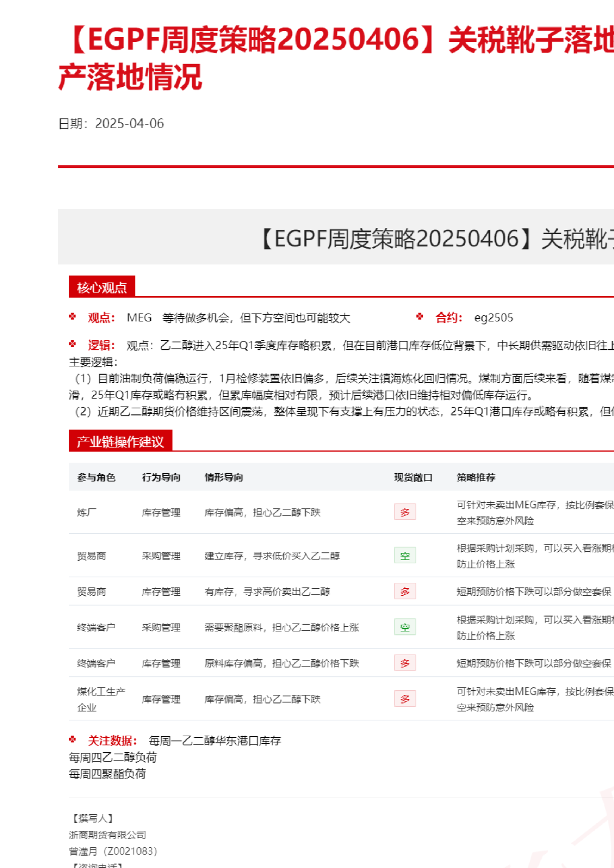This screenshot has height=868, width=614.
Task: Click the red 多 badge in the 炼厂 row
Action: 405,512
